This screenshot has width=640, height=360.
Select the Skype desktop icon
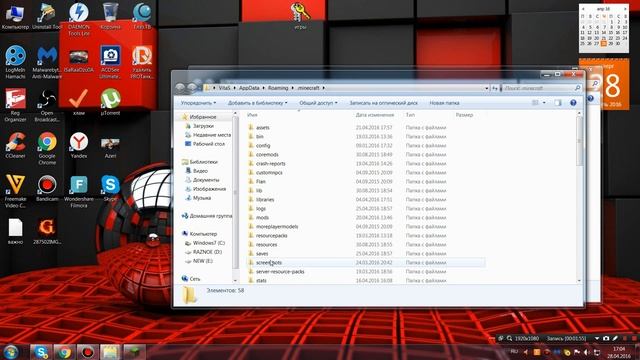[x=110, y=189]
